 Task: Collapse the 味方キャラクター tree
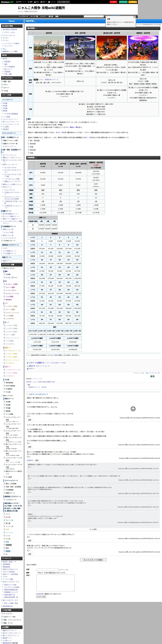2,268
